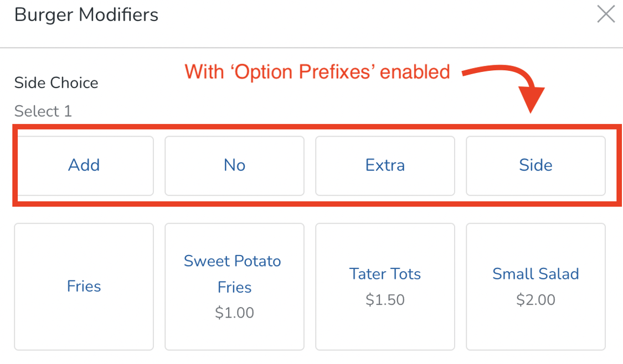623x364 pixels.
Task: Pick the 'Extra' prefix option
Action: pos(385,165)
